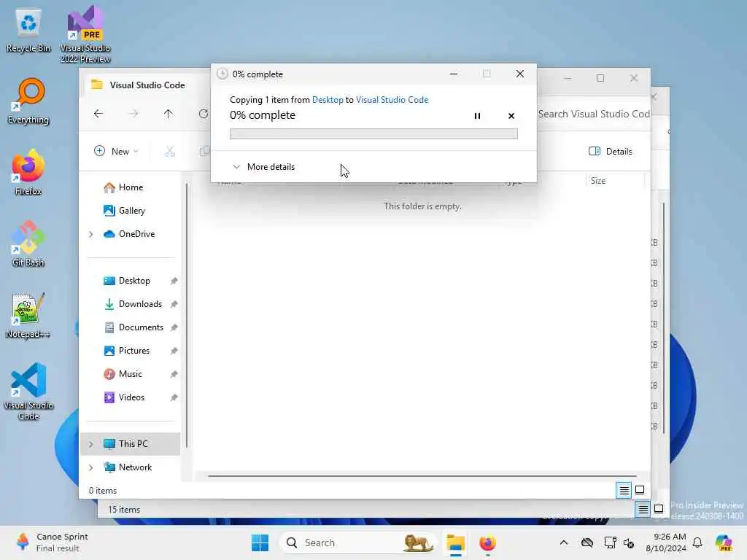Switch to large thumbnails view in front window

[x=640, y=490]
